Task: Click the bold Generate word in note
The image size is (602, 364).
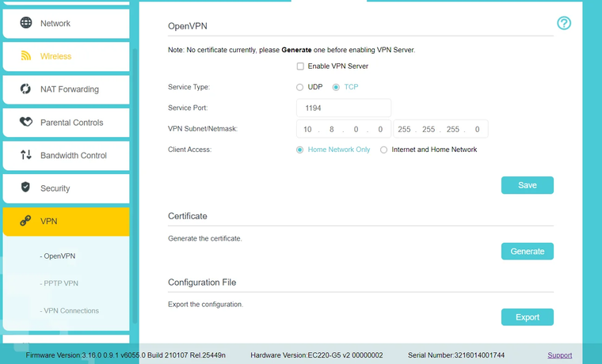Action: tap(296, 50)
